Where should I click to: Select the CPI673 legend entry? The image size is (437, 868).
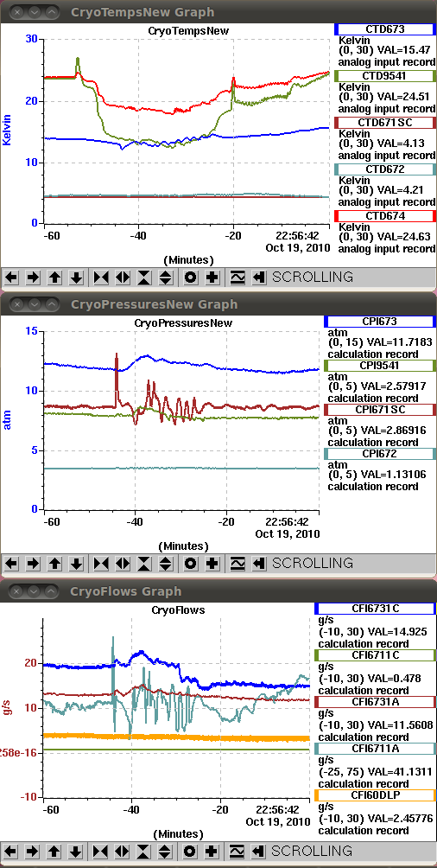380,321
